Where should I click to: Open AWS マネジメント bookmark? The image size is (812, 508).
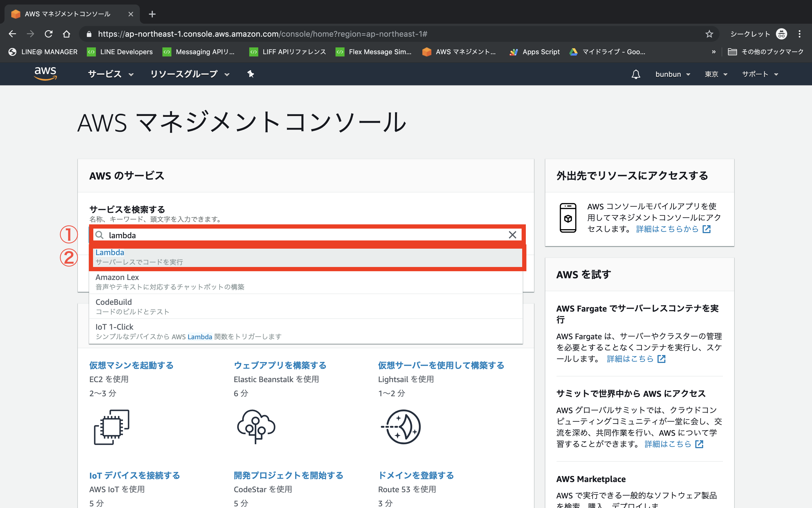(459, 52)
